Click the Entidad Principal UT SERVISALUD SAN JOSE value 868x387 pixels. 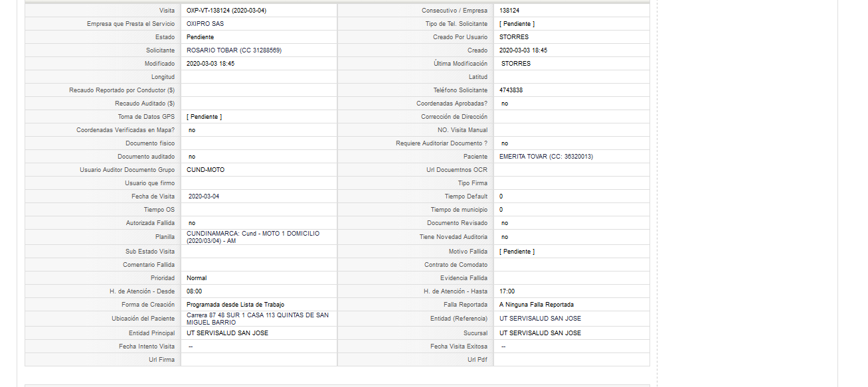tap(228, 333)
